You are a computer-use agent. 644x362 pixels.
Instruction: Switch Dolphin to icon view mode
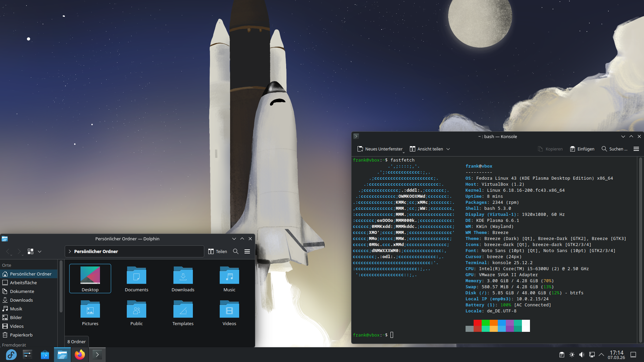click(31, 251)
